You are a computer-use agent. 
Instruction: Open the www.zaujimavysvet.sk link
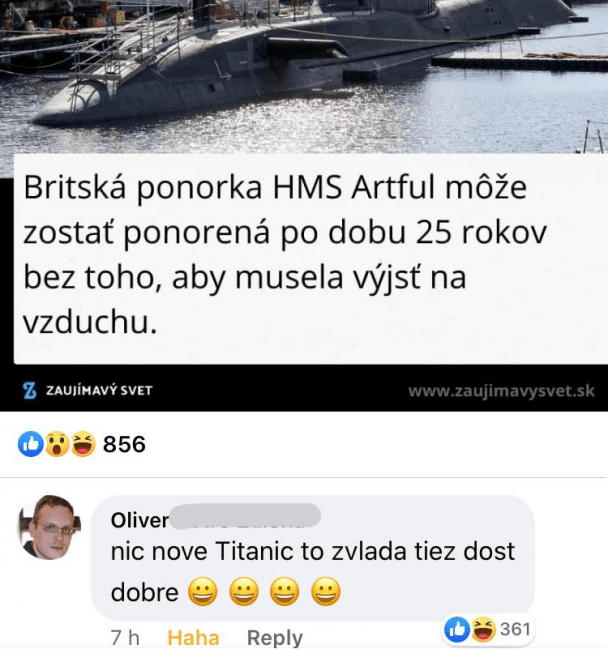[x=501, y=391]
